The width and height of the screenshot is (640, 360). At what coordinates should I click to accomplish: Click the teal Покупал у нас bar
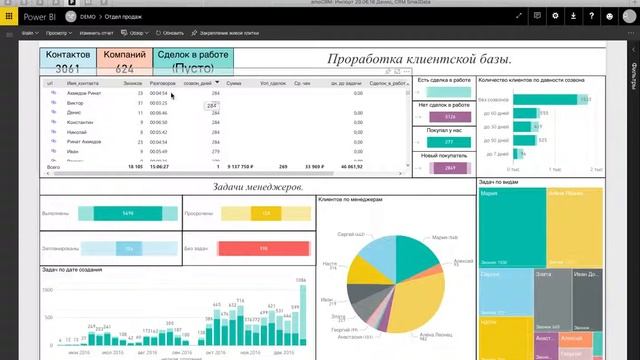click(449, 142)
